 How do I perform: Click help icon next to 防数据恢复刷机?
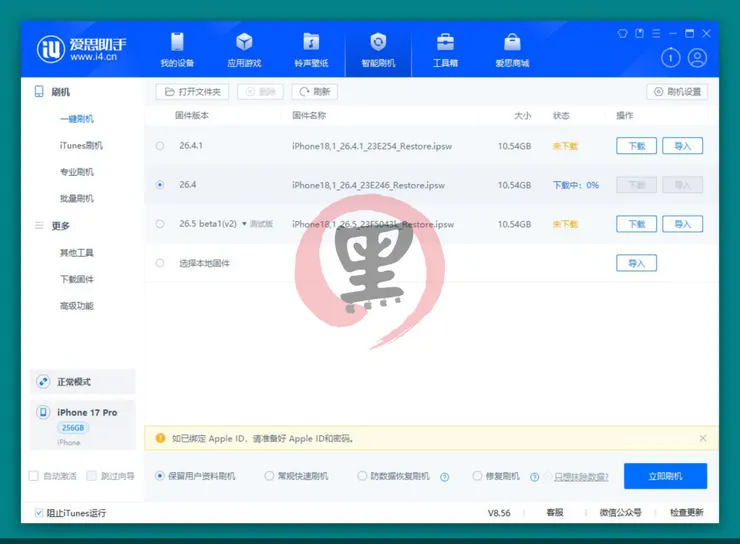tap(444, 477)
